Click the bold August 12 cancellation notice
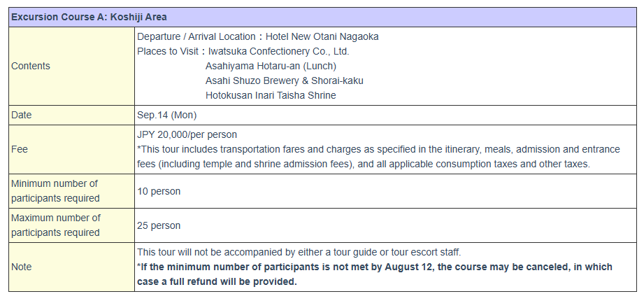Image resolution: width=644 pixels, height=301 pixels. pyautogui.click(x=375, y=274)
